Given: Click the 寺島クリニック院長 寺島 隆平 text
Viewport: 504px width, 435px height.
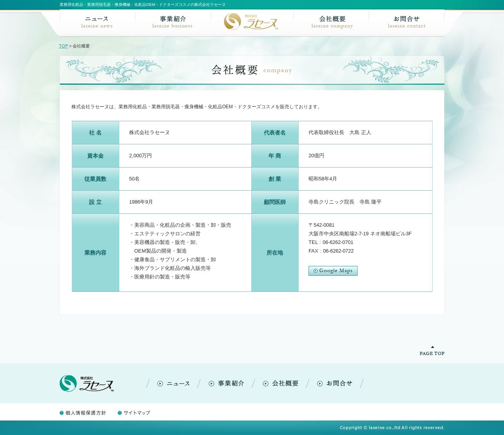Looking at the screenshot, I should click(x=345, y=202).
